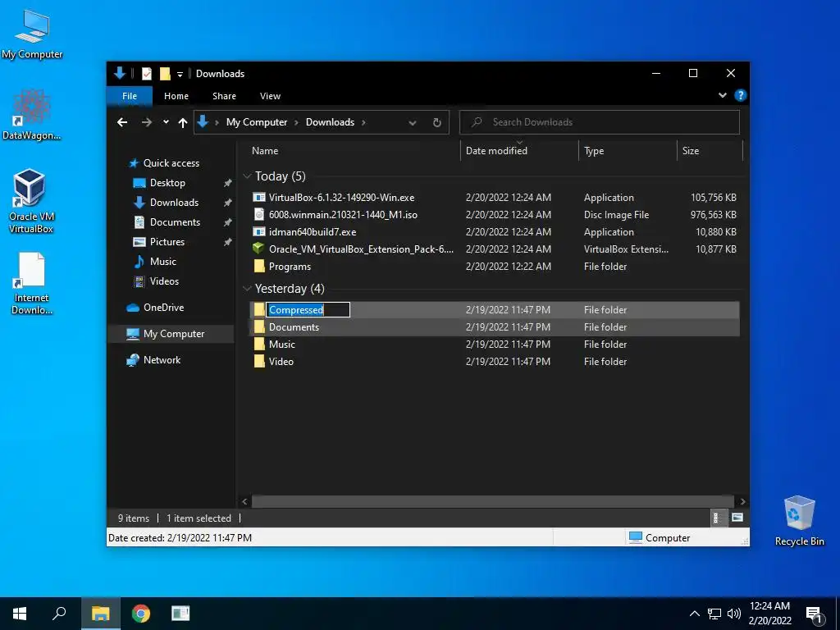The width and height of the screenshot is (840, 630).
Task: Expand the chevron after Downloads in breadcrumb
Action: (363, 123)
